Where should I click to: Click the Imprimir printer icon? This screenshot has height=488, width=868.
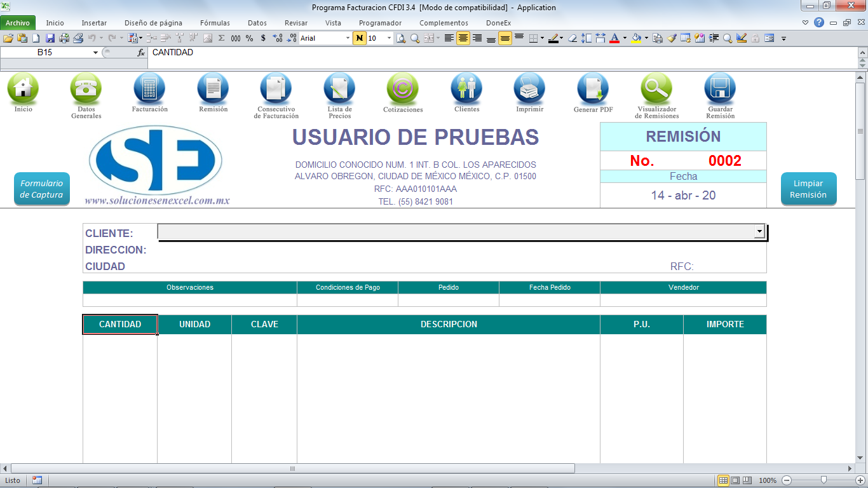529,88
